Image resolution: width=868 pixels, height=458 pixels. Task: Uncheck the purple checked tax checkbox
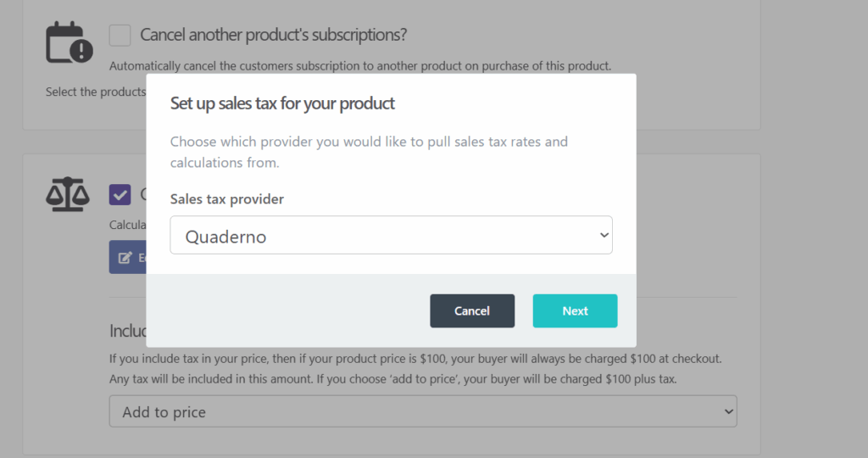[120, 194]
